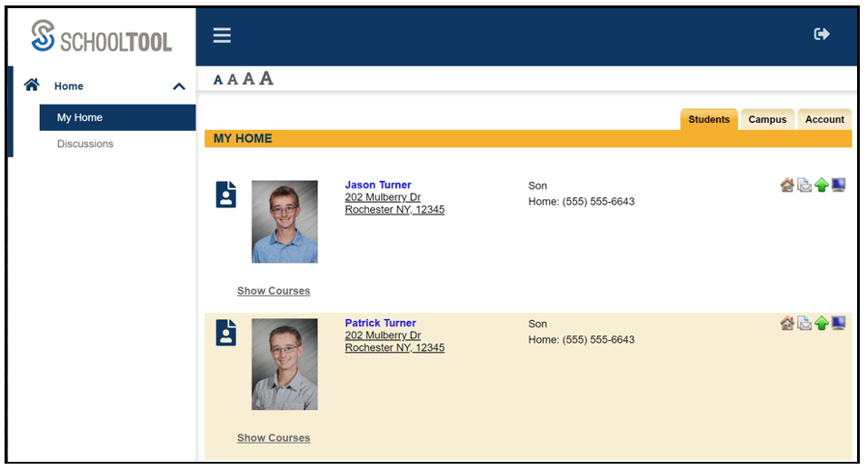The height and width of the screenshot is (470, 868).
Task: Click the house icon in Jason Turner's row
Action: tap(787, 185)
